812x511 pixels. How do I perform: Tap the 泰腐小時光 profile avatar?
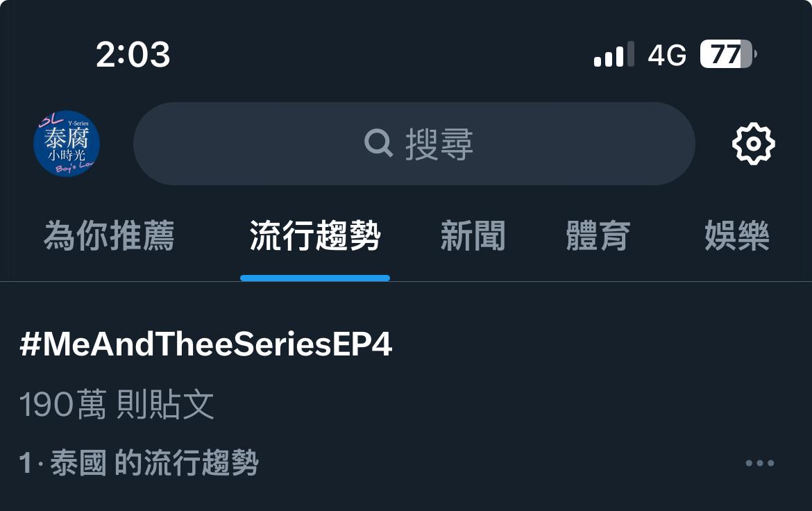67,144
